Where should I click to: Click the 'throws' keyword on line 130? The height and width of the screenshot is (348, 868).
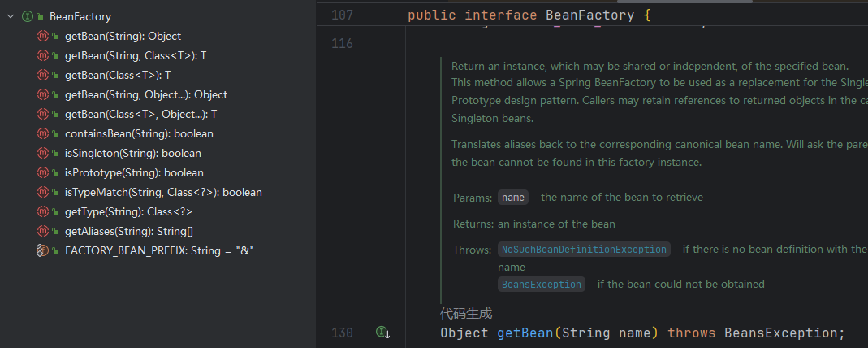pyautogui.click(x=692, y=333)
